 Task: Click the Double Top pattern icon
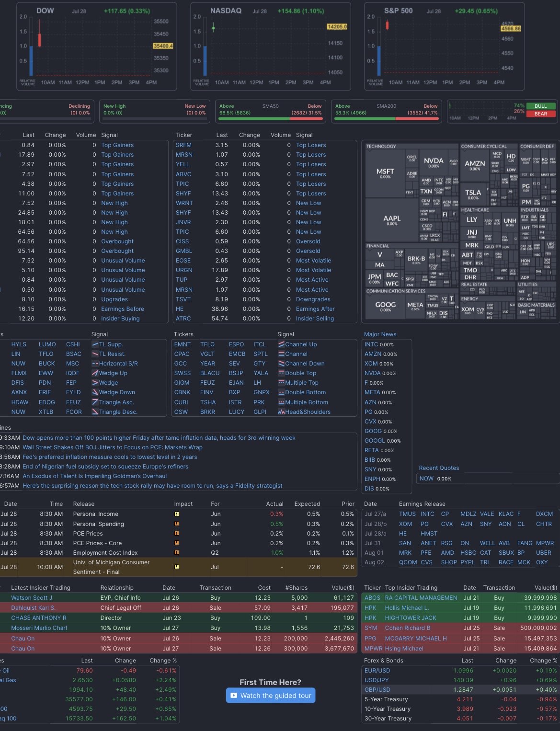281,373
